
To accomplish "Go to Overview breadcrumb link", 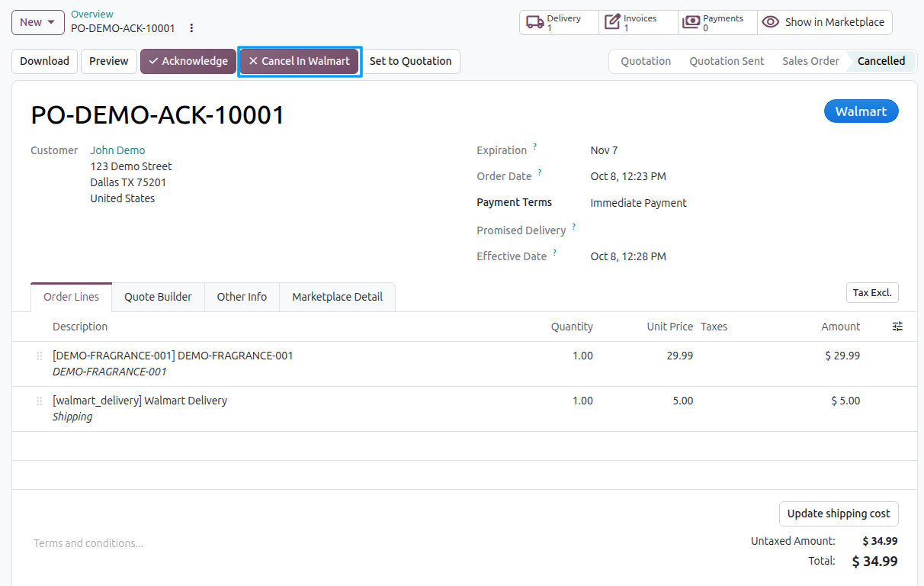I will [92, 14].
